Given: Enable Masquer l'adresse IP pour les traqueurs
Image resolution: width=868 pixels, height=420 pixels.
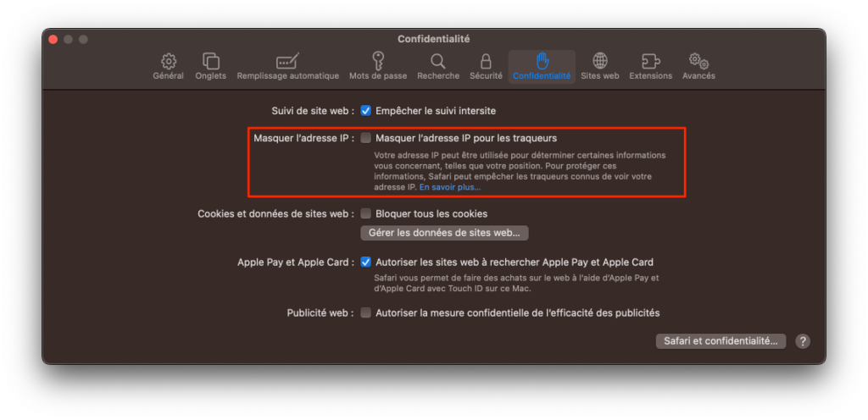Looking at the screenshot, I should (366, 138).
